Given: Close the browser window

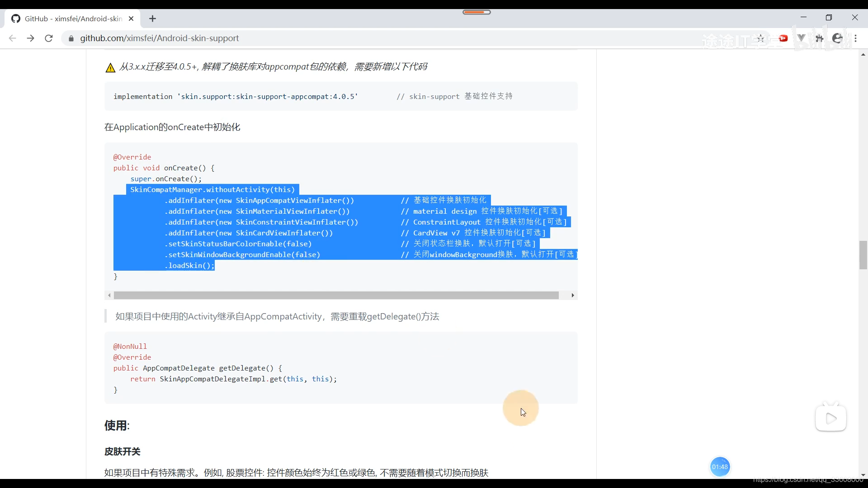Looking at the screenshot, I should point(854,17).
